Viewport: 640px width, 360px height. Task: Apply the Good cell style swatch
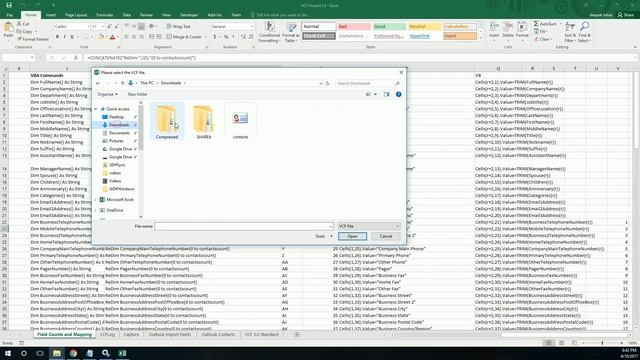tap(389, 27)
